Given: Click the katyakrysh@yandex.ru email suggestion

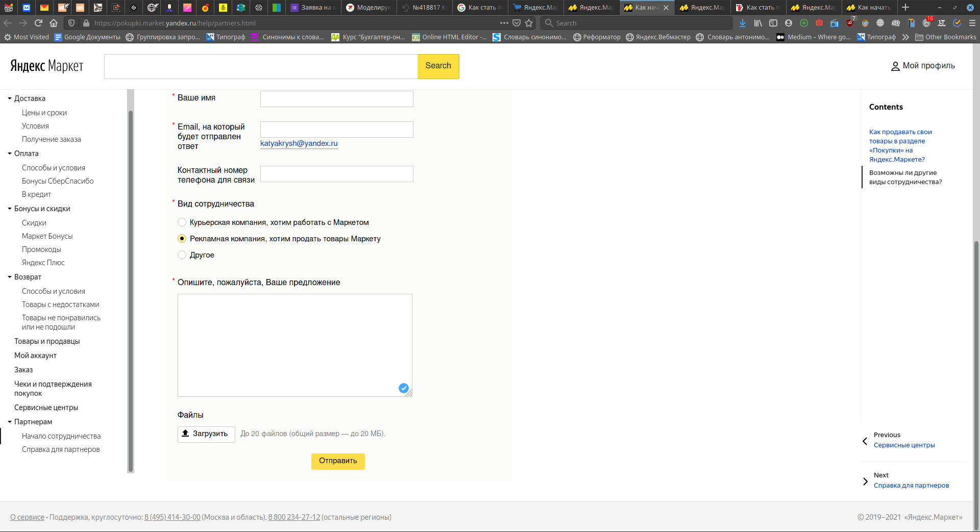Looking at the screenshot, I should 299,144.
